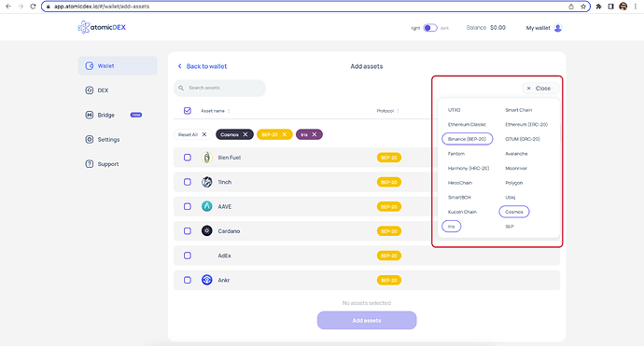Toggle the select-all assets checkbox
Viewport: 644px width, 346px height.
188,110
